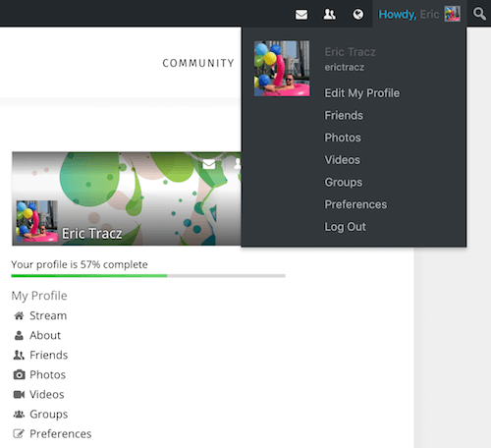Click the My Profile heading
491x448 pixels.
click(39, 296)
